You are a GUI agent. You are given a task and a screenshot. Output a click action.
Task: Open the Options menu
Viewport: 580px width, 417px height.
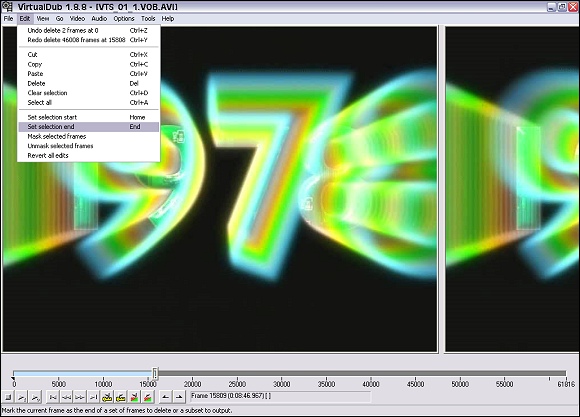[124, 19]
